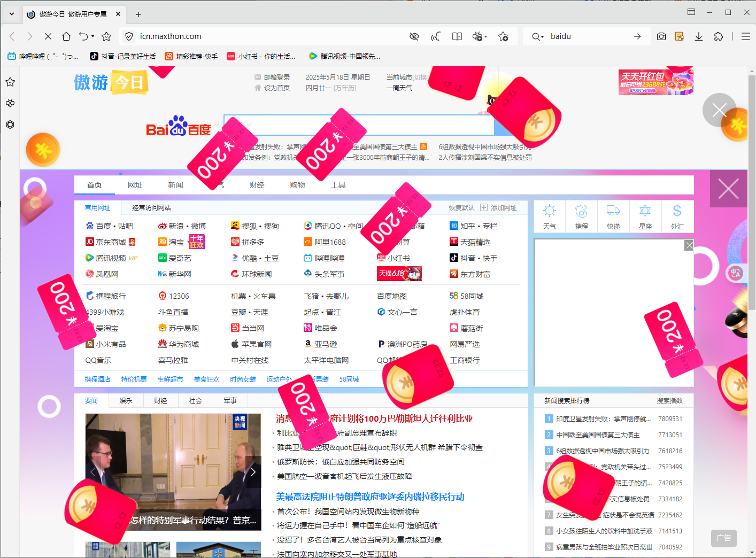Toggle the tracker-blocking eye icon
The height and width of the screenshot is (558, 756).
(414, 36)
